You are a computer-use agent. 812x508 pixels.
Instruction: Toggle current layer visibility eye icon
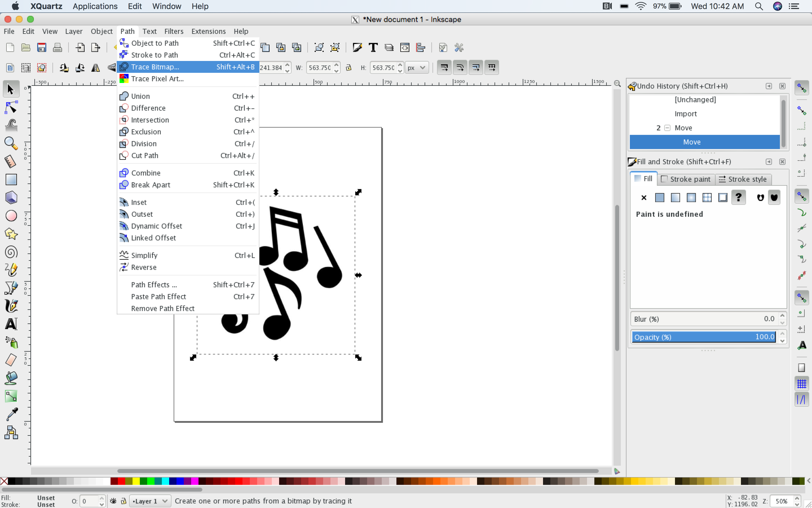point(113,501)
